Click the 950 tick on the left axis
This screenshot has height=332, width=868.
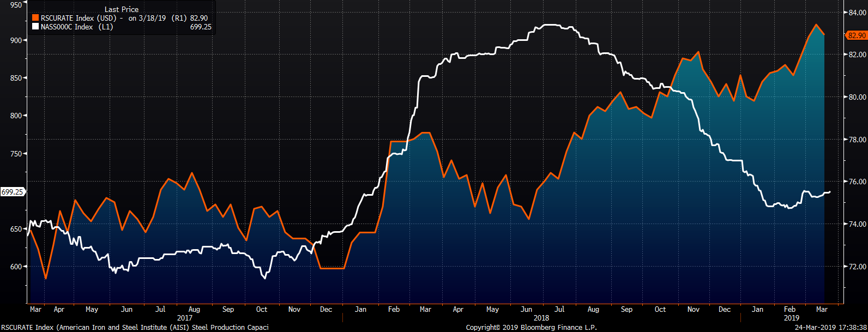(16, 5)
